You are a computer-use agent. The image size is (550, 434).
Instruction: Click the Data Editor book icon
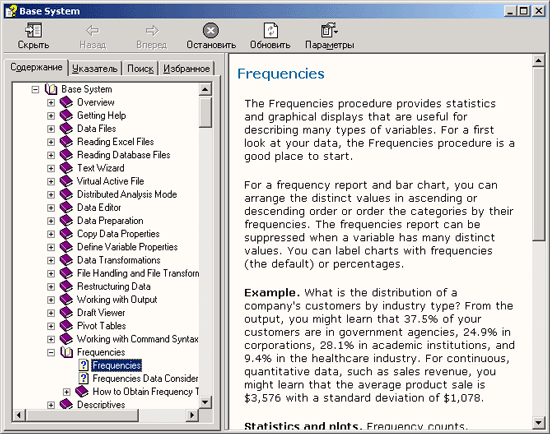click(x=66, y=208)
